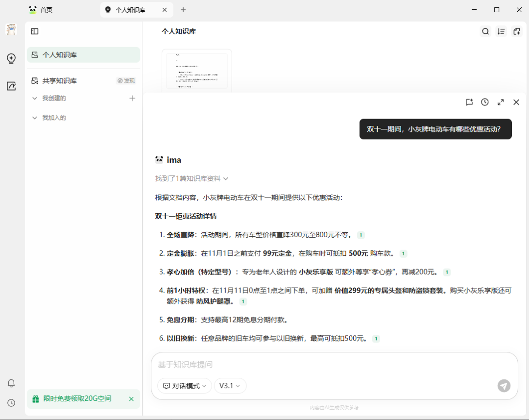Close the 个人知识库 tab
529x420 pixels.
[164, 10]
